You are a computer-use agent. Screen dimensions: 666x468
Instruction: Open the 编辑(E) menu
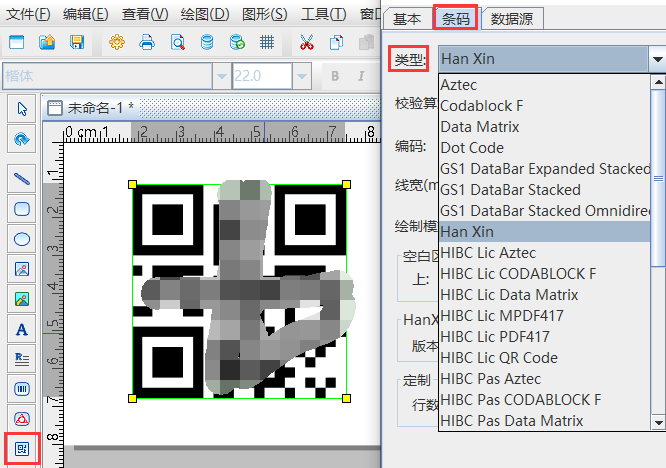[85, 14]
